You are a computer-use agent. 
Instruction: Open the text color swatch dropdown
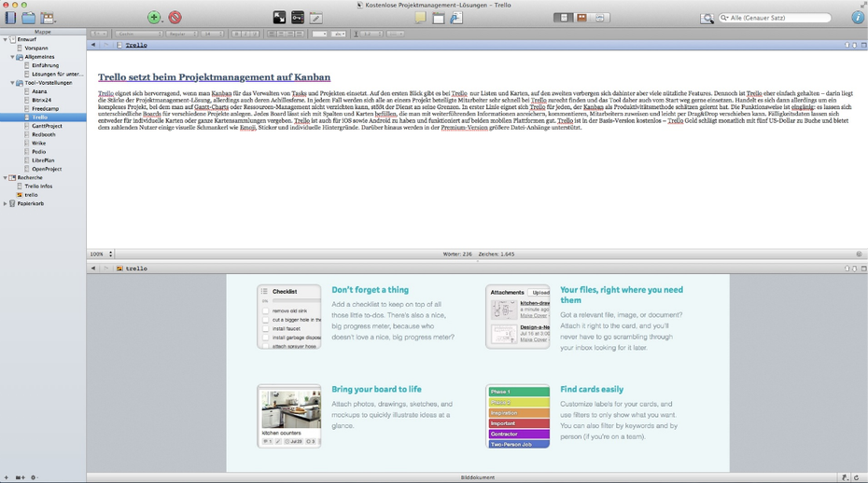point(319,34)
